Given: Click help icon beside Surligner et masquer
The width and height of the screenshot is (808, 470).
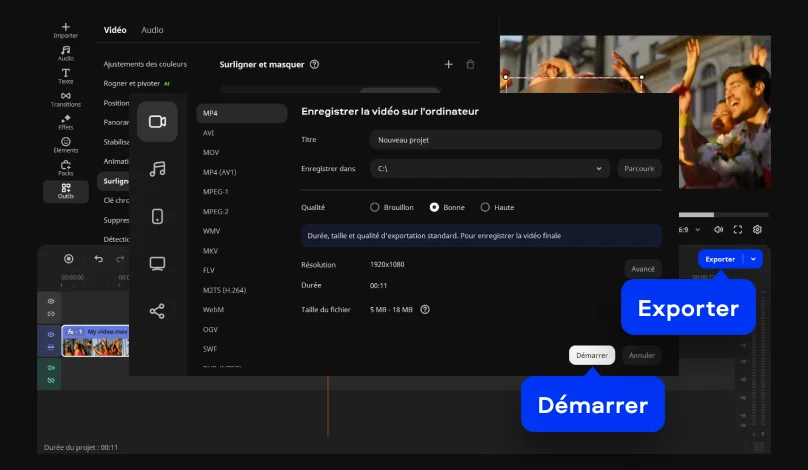Looking at the screenshot, I should click(314, 64).
